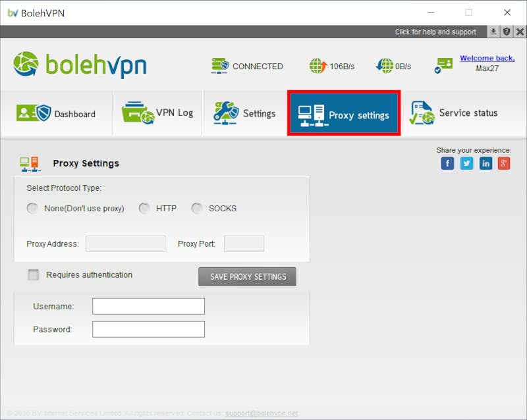Click the BolehVPN globe logo
527x420 pixels.
(x=26, y=64)
